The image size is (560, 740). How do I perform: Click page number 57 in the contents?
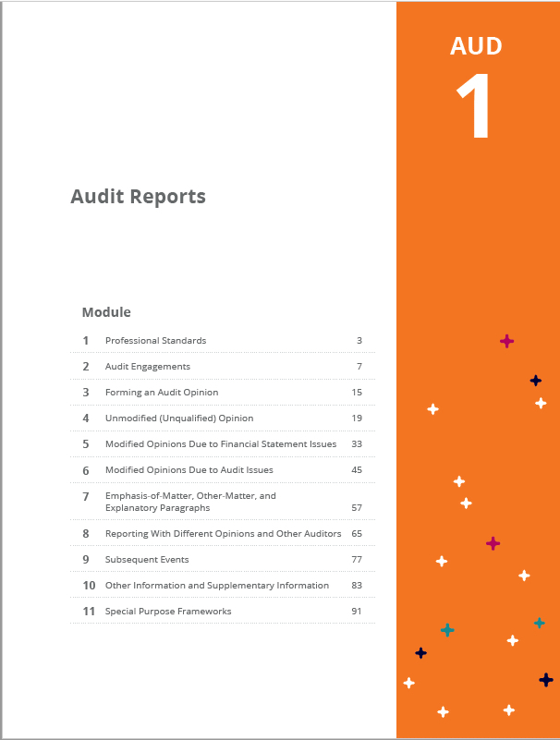[x=357, y=508]
